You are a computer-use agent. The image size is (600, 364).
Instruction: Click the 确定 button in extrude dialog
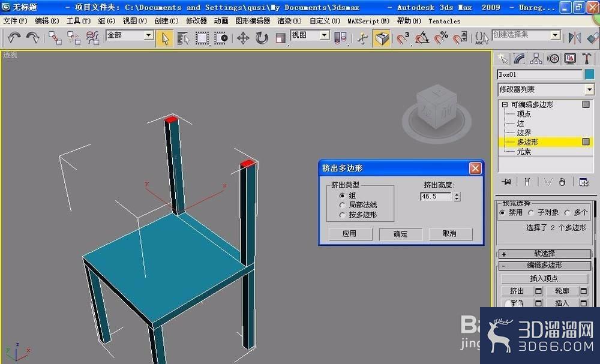pos(401,234)
